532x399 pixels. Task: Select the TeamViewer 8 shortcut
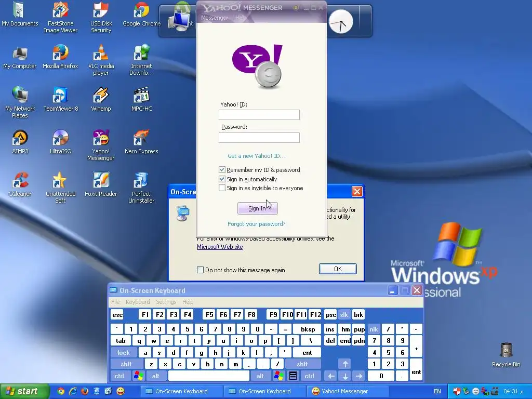coord(60,99)
